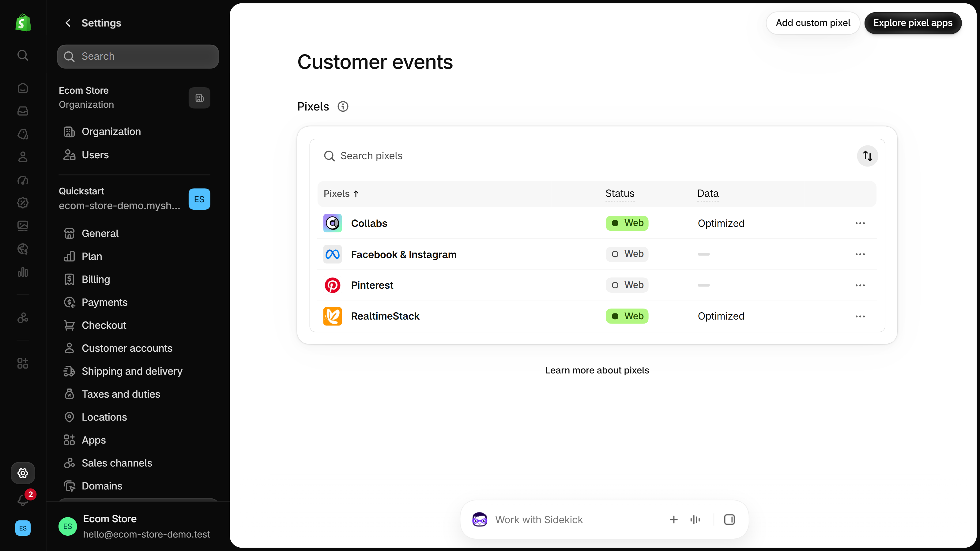Viewport: 980px width, 551px height.
Task: Click the Meta logo icon
Action: click(x=333, y=254)
